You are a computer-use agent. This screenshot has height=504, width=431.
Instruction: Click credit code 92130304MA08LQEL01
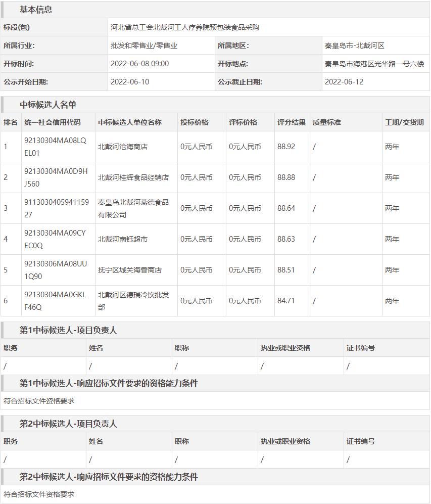[x=55, y=147]
